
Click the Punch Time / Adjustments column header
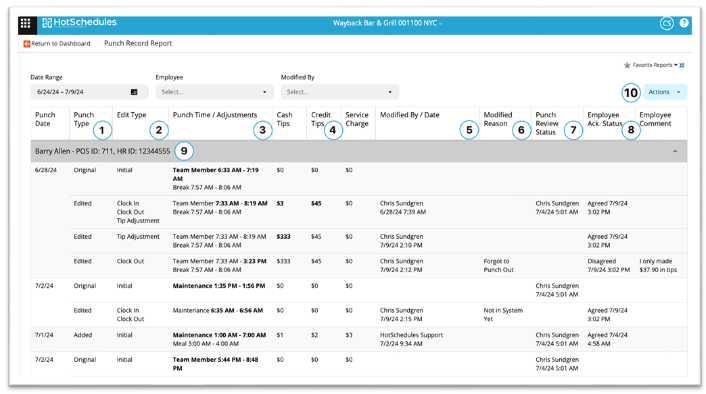point(215,115)
